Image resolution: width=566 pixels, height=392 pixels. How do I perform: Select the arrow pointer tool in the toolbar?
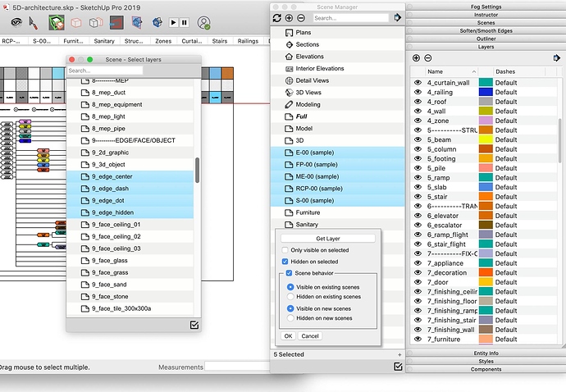tap(33, 23)
